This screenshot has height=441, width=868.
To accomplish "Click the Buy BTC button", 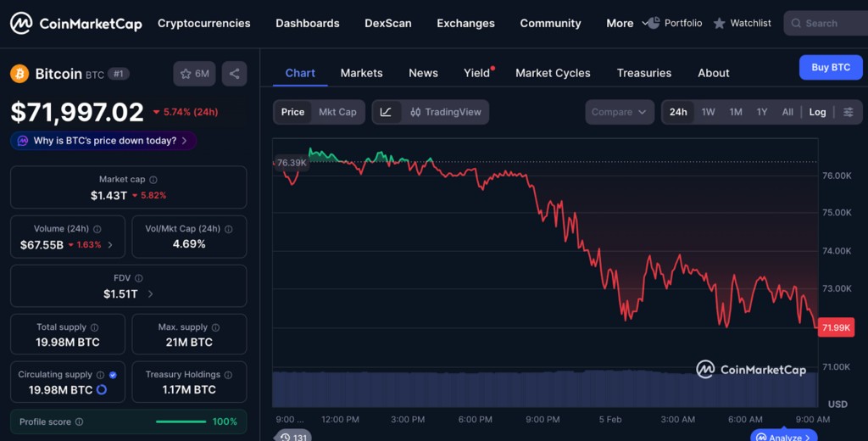I will (831, 68).
